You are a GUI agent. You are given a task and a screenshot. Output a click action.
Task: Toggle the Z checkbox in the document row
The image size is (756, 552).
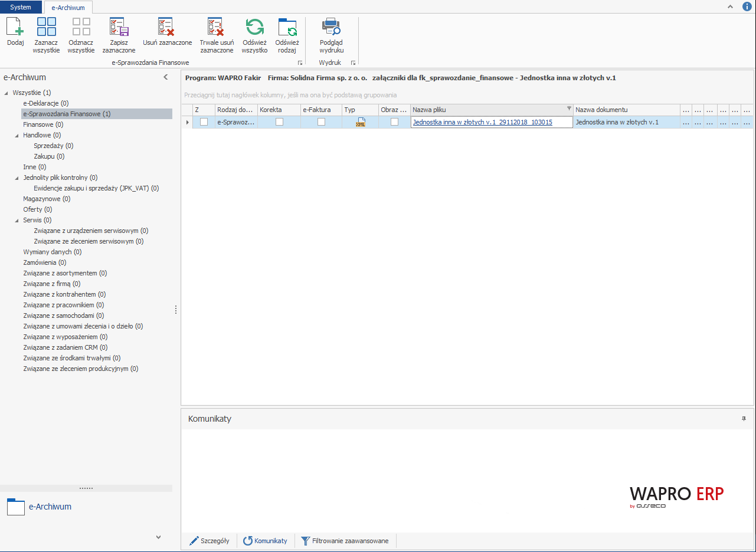[x=204, y=122]
